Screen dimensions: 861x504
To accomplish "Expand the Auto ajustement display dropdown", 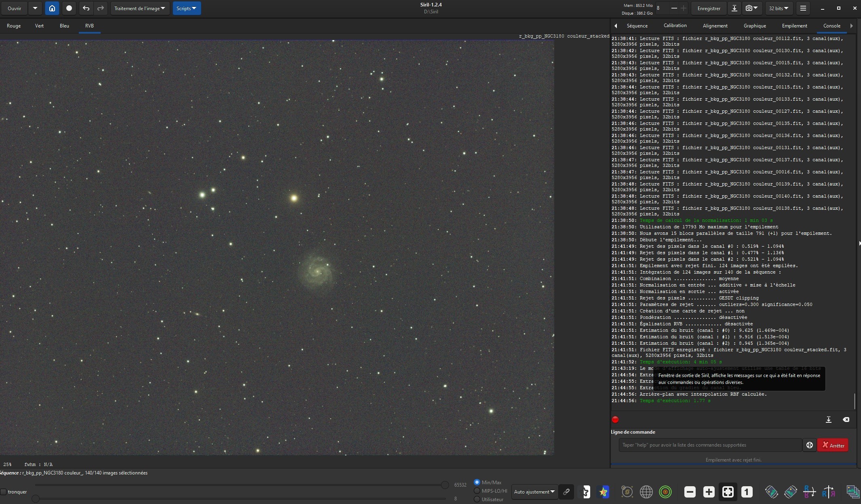I will coord(534,492).
